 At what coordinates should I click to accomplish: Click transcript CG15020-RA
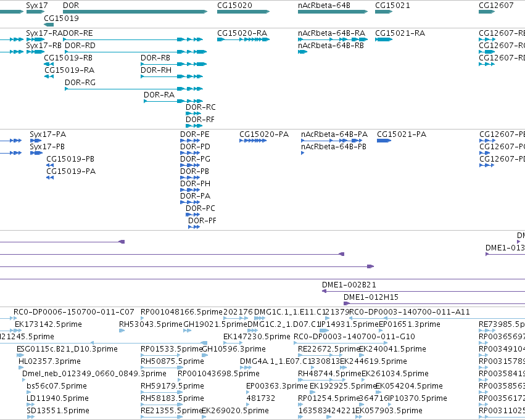(x=244, y=39)
